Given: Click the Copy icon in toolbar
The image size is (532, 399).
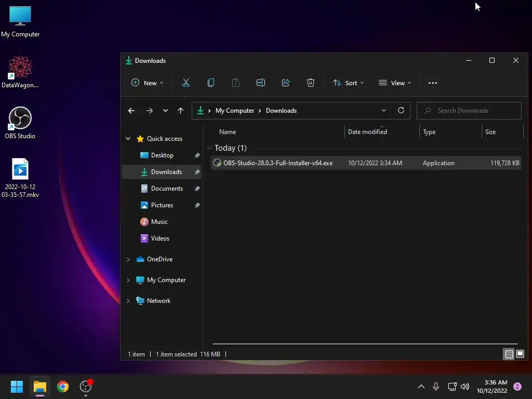Looking at the screenshot, I should point(211,83).
